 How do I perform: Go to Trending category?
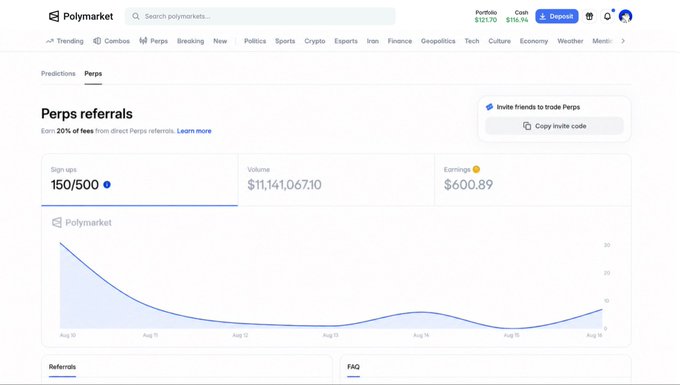[x=65, y=41]
